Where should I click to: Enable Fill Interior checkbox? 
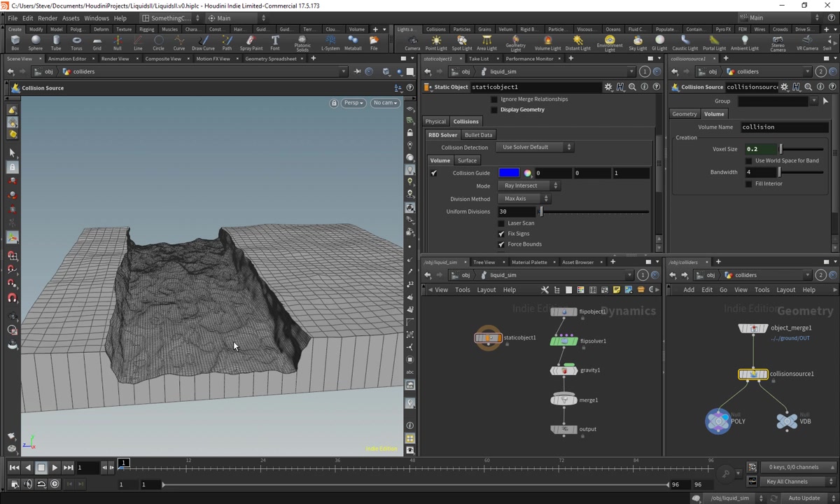(749, 184)
